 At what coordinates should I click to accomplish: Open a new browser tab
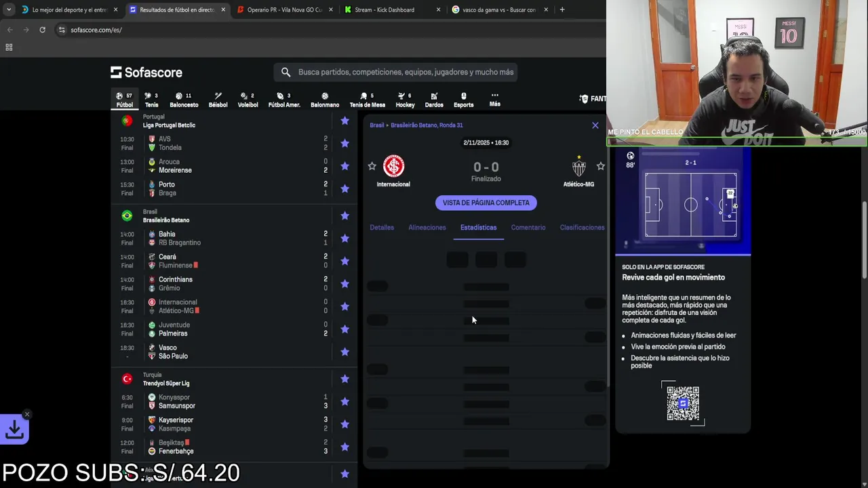[x=562, y=9]
